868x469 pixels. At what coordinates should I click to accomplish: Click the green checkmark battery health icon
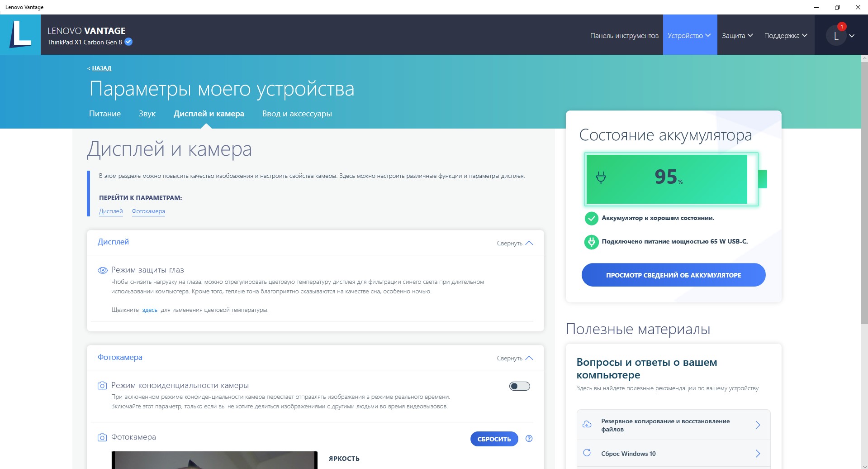pos(591,218)
